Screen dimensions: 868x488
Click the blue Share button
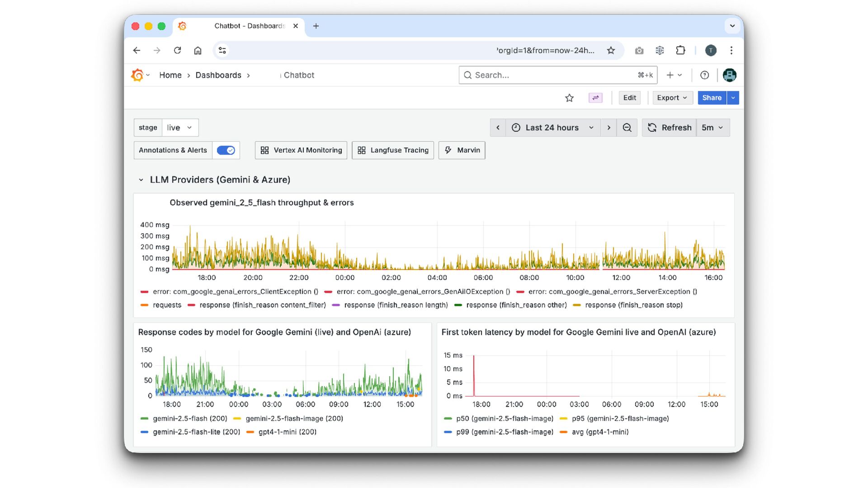tap(712, 98)
